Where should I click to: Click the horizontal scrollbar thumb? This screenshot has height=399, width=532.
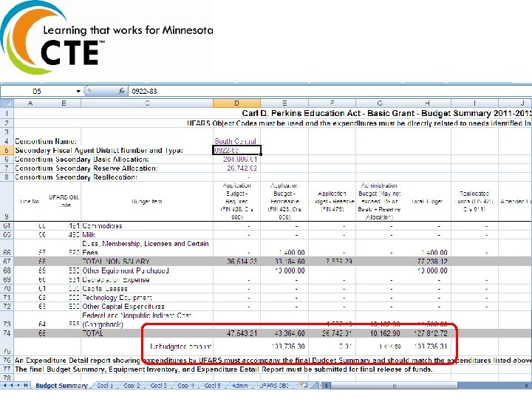pos(394,386)
